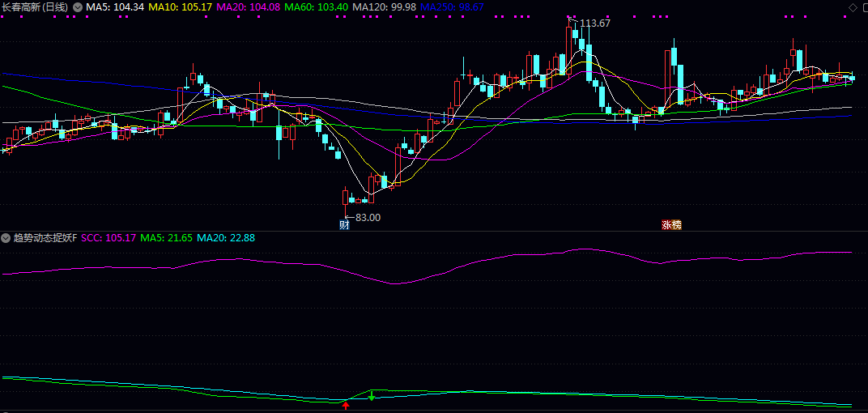Expand the main chart indicator dropdown arrow

pos(78,6)
